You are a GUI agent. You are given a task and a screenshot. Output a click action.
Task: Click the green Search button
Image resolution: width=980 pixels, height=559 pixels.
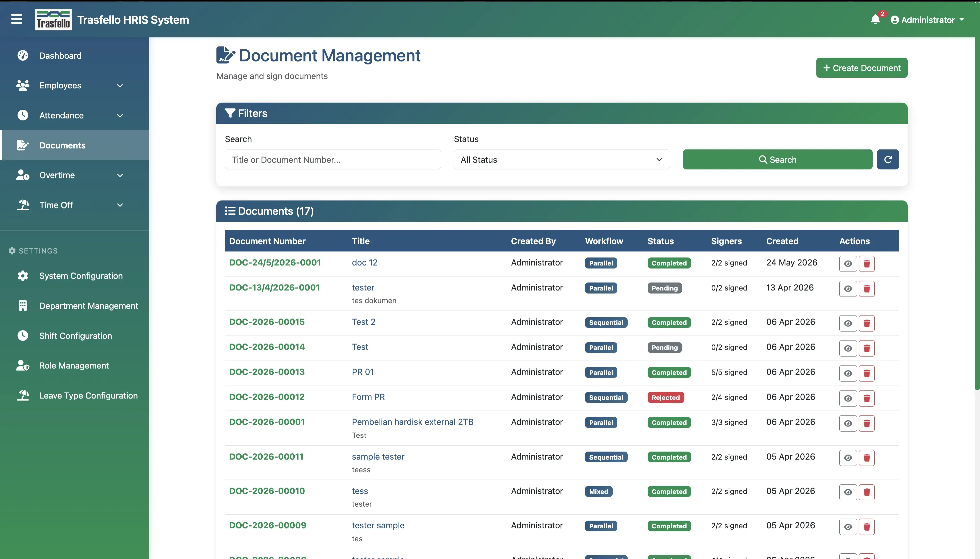tap(777, 159)
